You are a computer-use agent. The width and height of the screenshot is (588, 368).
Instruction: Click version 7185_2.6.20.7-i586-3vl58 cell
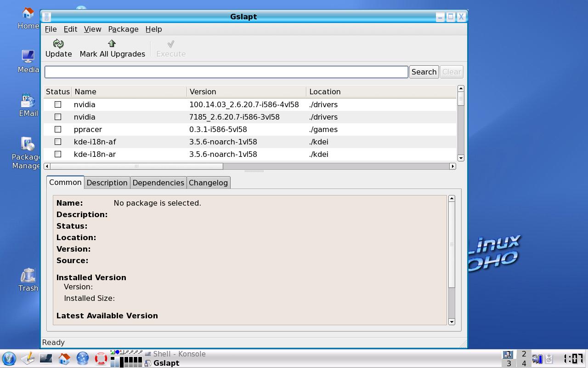(234, 117)
